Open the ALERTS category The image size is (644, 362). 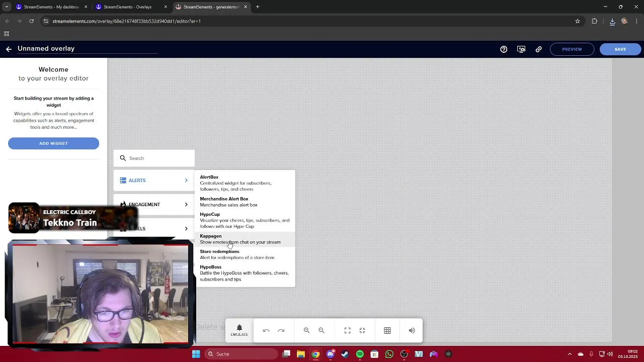pos(154,180)
